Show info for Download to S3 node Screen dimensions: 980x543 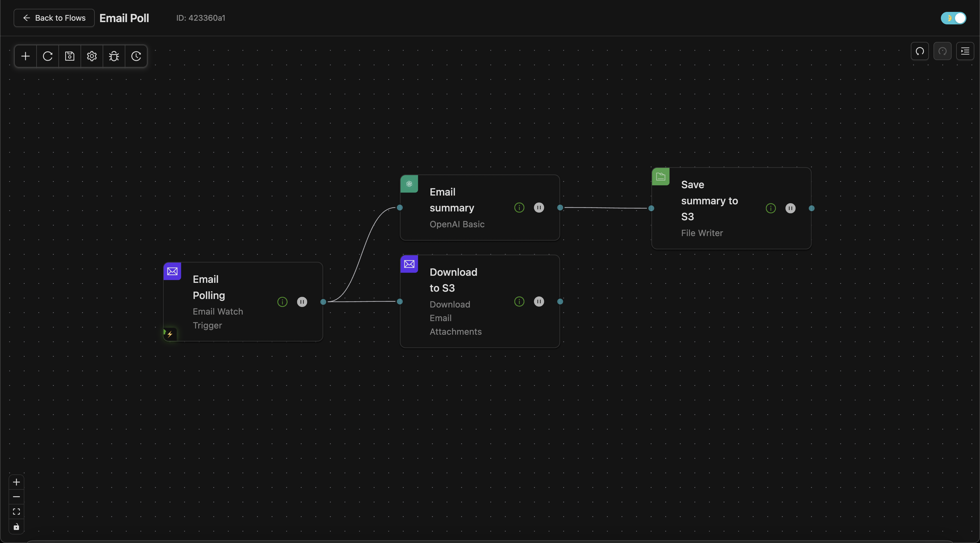tap(519, 302)
